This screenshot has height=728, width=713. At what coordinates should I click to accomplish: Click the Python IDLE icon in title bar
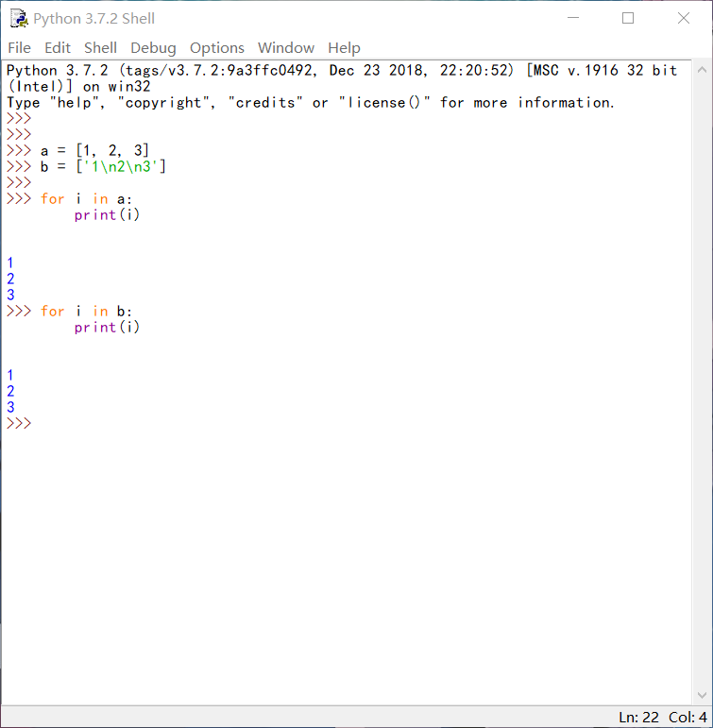pos(18,19)
